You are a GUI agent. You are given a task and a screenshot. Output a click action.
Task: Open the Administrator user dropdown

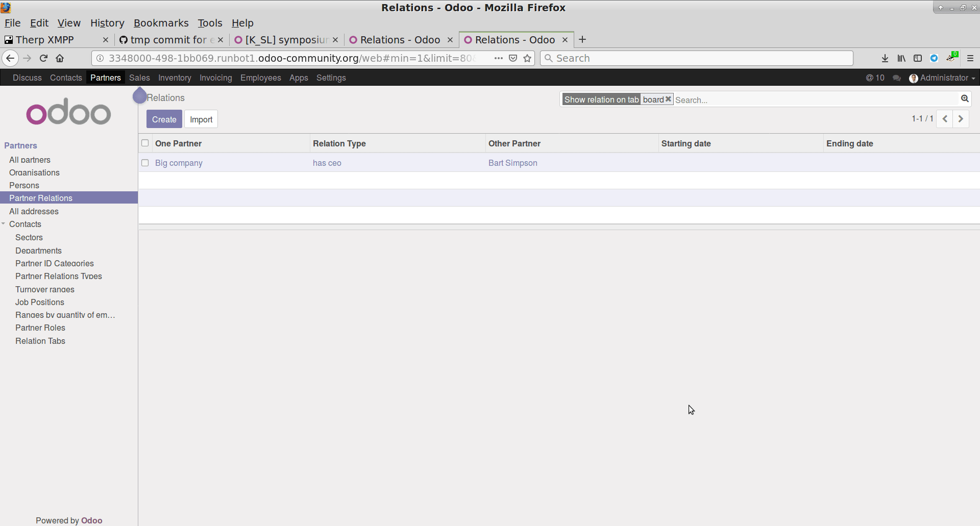pos(942,78)
